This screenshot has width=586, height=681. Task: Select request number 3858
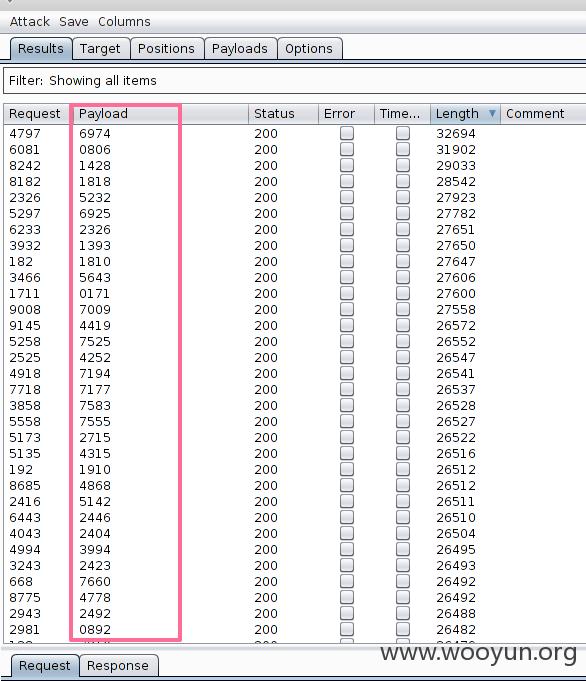pyautogui.click(x=25, y=406)
